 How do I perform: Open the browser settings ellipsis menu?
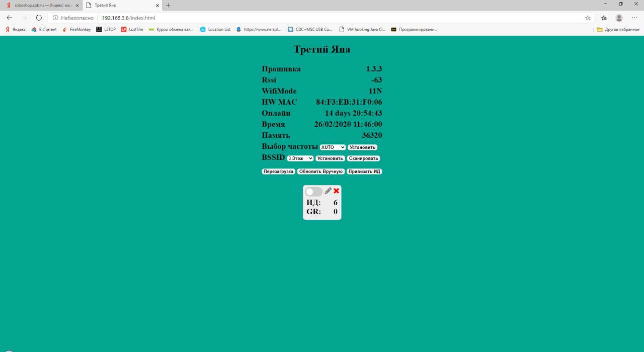[634, 18]
